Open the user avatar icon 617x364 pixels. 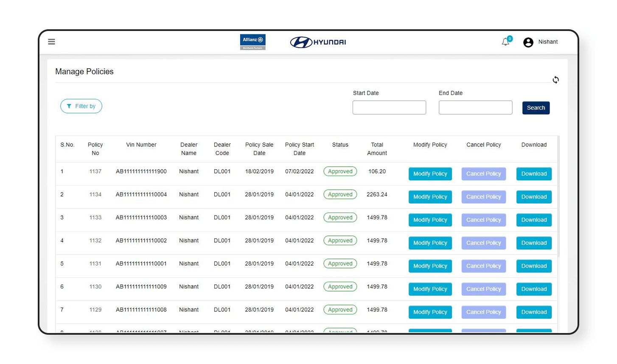tap(528, 42)
